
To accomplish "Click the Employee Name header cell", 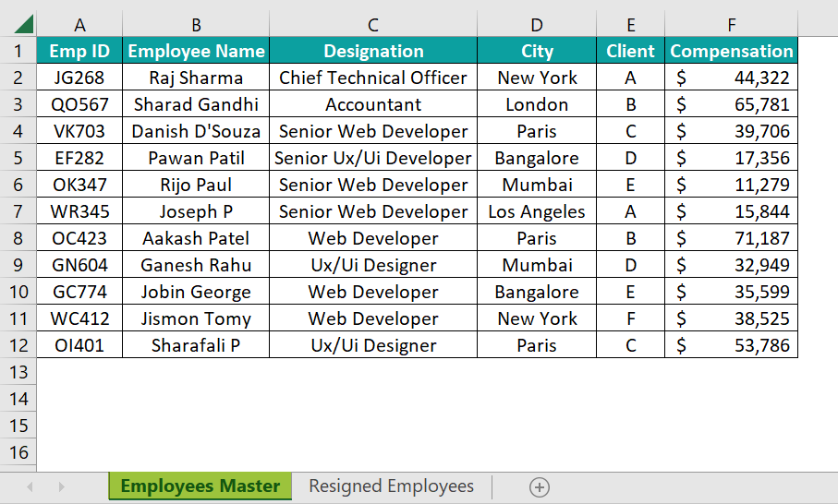I will (196, 51).
